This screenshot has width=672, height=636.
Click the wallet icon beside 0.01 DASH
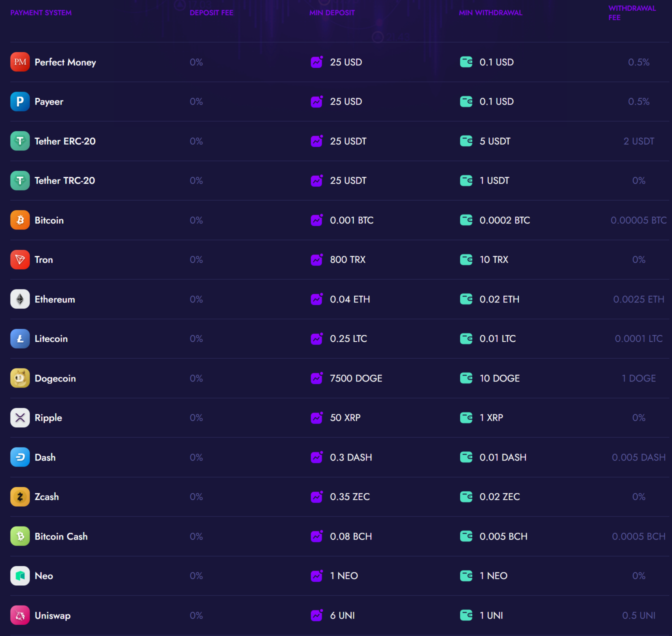point(466,457)
